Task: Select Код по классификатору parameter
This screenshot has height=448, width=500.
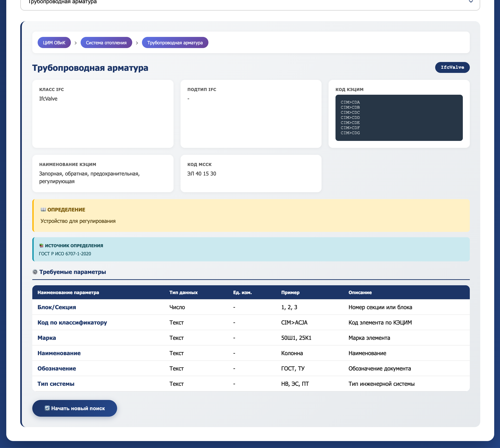Action: pyautogui.click(x=72, y=322)
